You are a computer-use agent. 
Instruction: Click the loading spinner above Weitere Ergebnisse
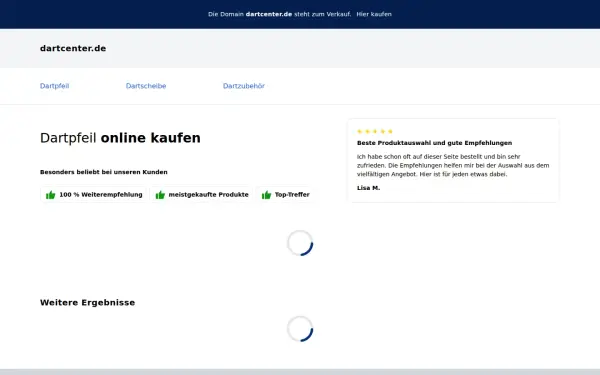click(x=300, y=243)
